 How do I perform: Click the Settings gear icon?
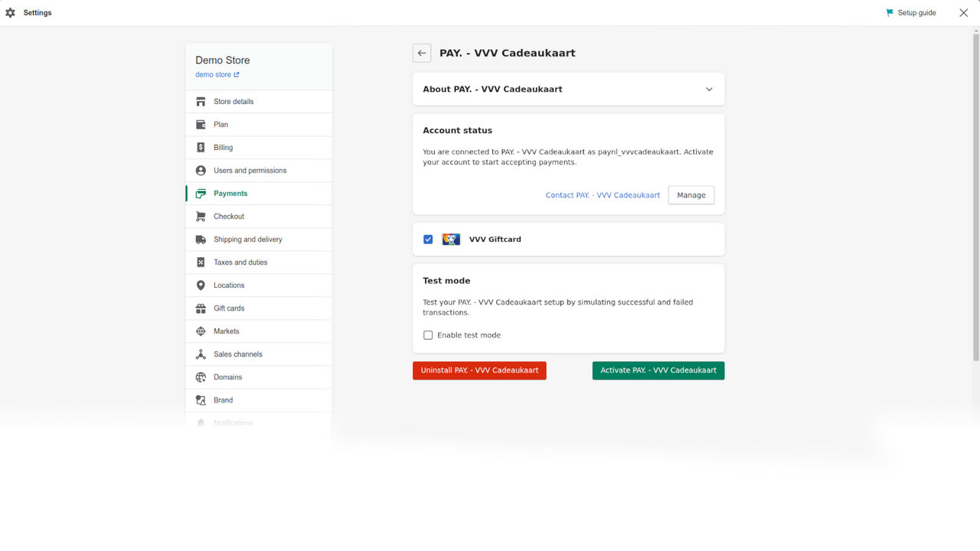point(11,13)
